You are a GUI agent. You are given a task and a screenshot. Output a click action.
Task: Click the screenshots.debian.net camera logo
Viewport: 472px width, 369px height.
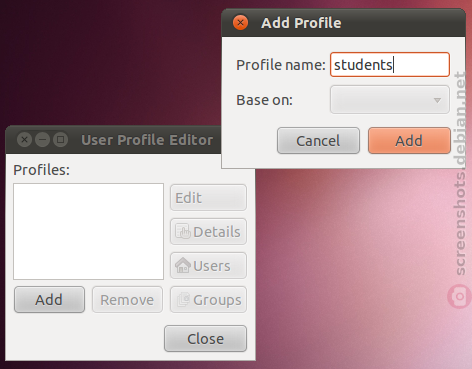click(x=460, y=296)
